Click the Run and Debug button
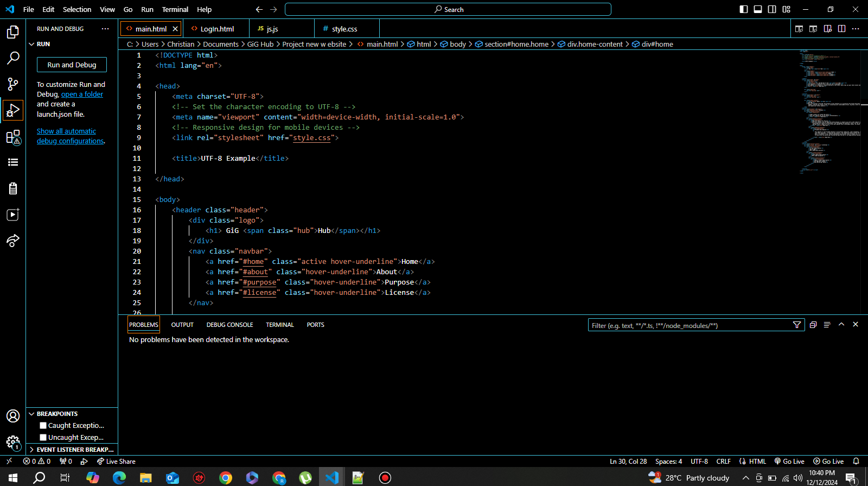 72,65
